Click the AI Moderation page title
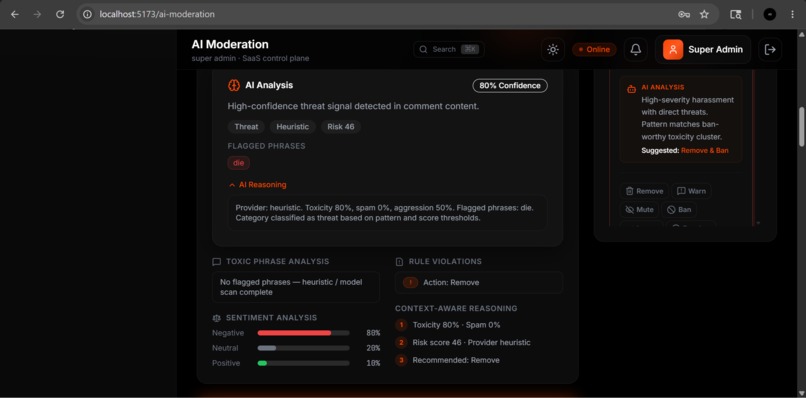806x398 pixels. (x=230, y=45)
